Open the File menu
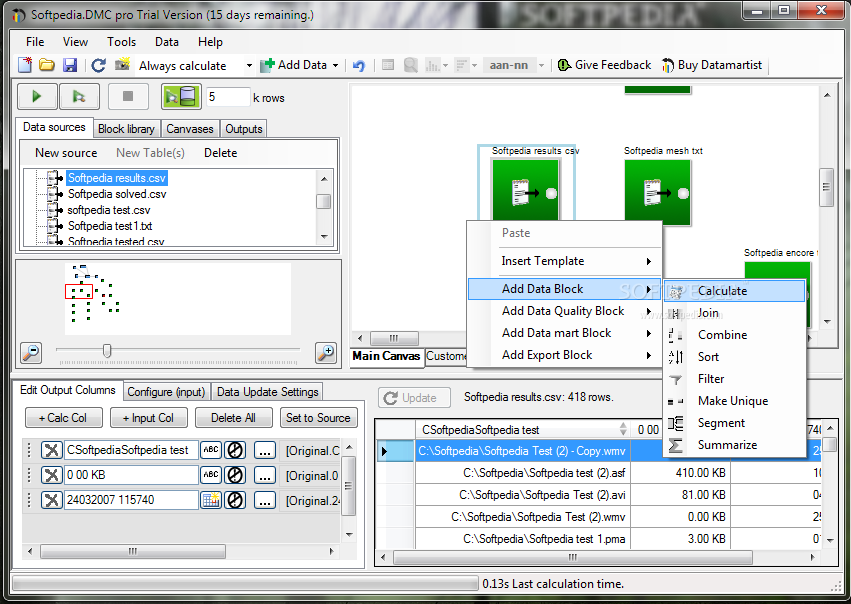 pyautogui.click(x=35, y=42)
